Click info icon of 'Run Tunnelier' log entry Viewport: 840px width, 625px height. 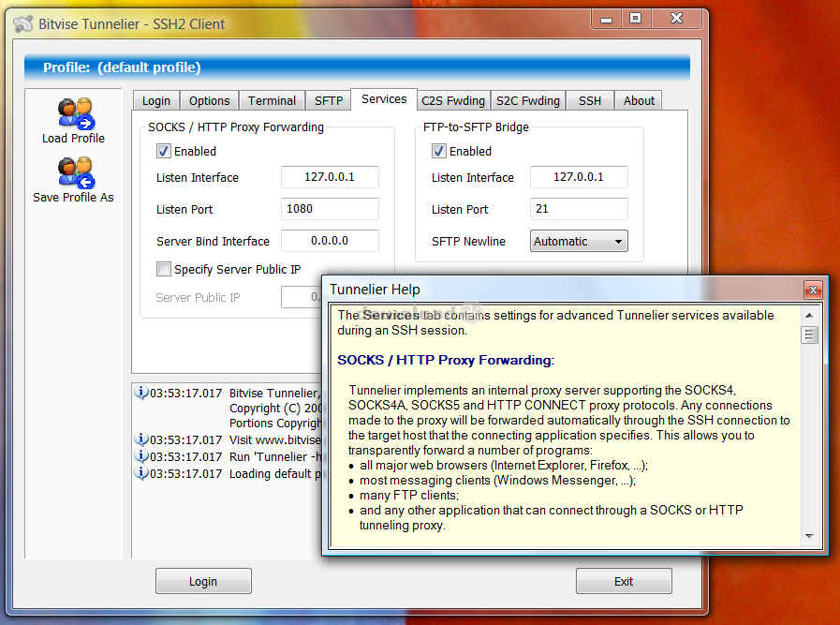[140, 456]
